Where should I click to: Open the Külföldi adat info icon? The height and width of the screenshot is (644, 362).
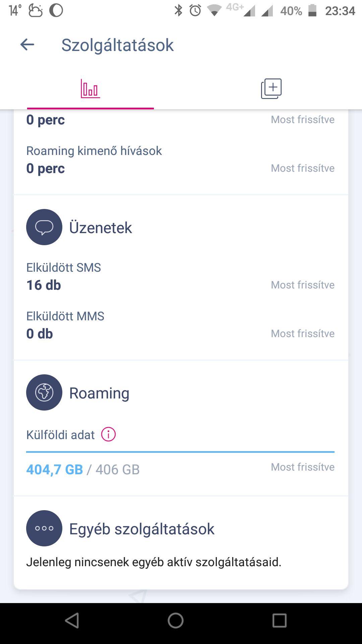(x=109, y=434)
